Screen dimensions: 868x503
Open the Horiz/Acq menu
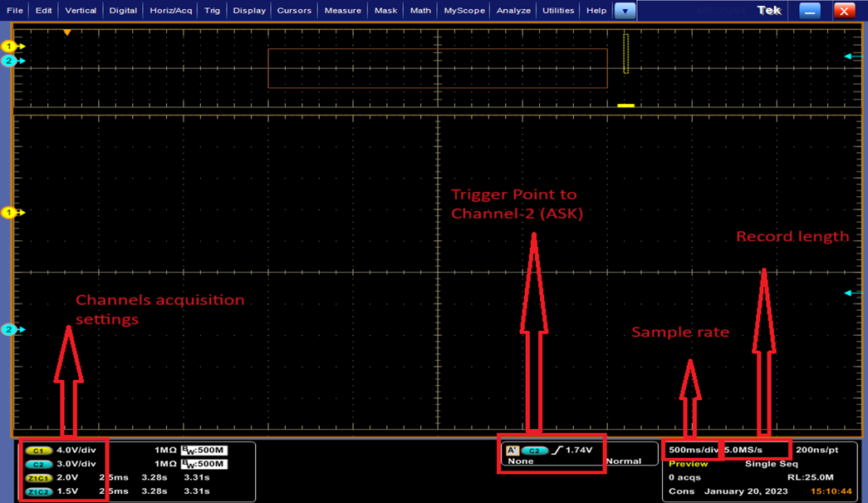coord(171,11)
